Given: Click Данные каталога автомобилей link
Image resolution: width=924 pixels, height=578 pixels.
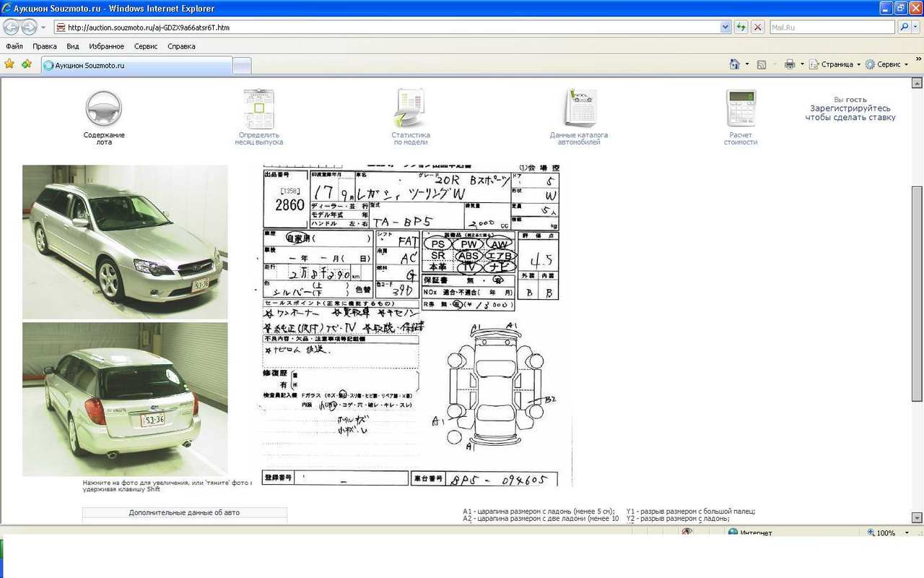Looking at the screenshot, I should coord(579,139).
